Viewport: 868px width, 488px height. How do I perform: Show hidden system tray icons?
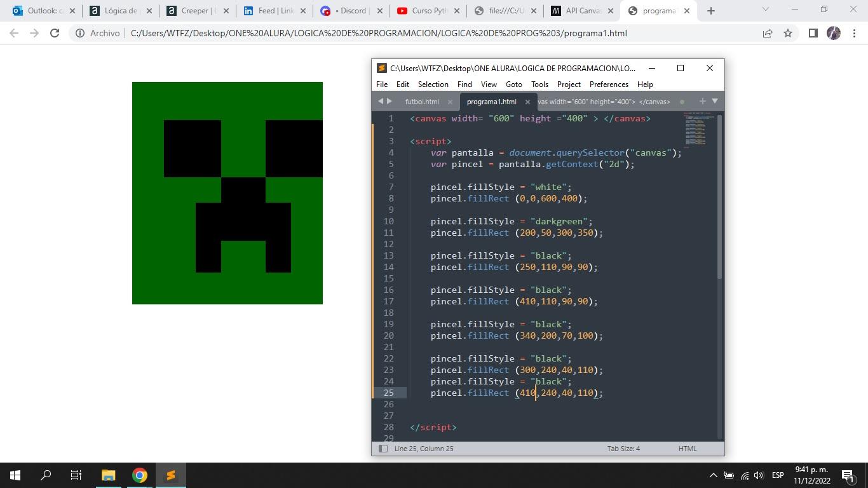click(x=713, y=475)
